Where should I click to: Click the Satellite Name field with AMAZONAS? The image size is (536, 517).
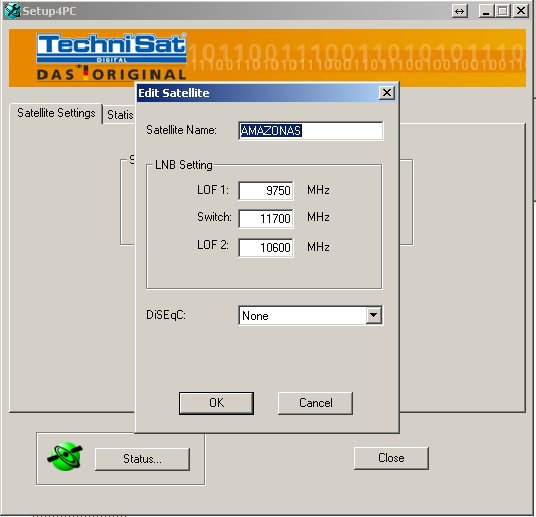pyautogui.click(x=310, y=131)
